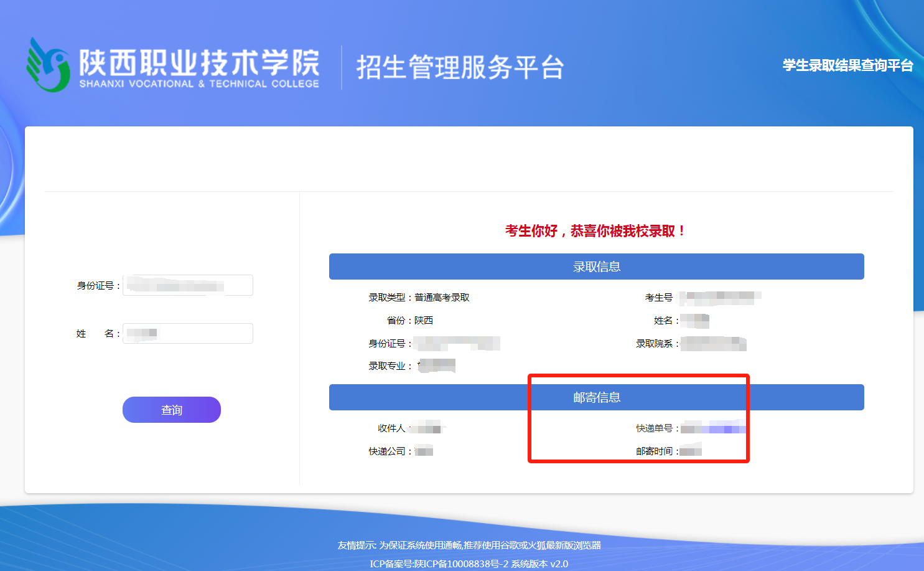The width and height of the screenshot is (924, 571).
Task: Click the 邮寄时间 mailing time value
Action: [691, 451]
